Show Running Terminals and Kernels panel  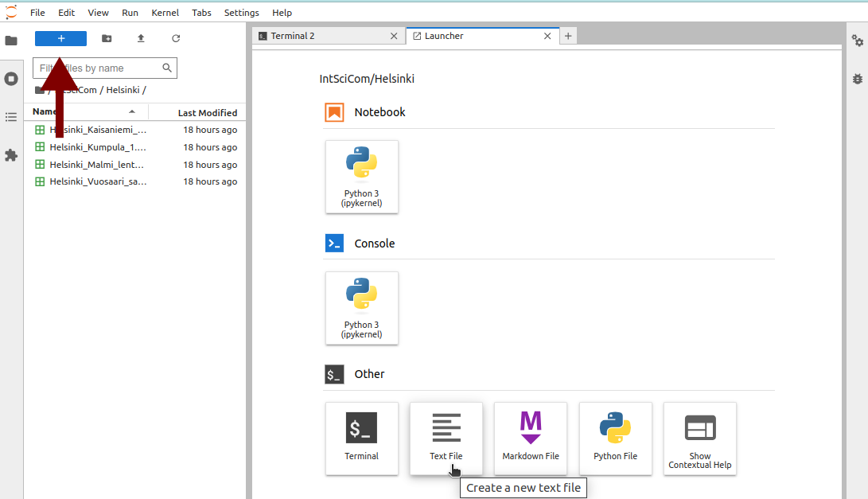pos(11,79)
